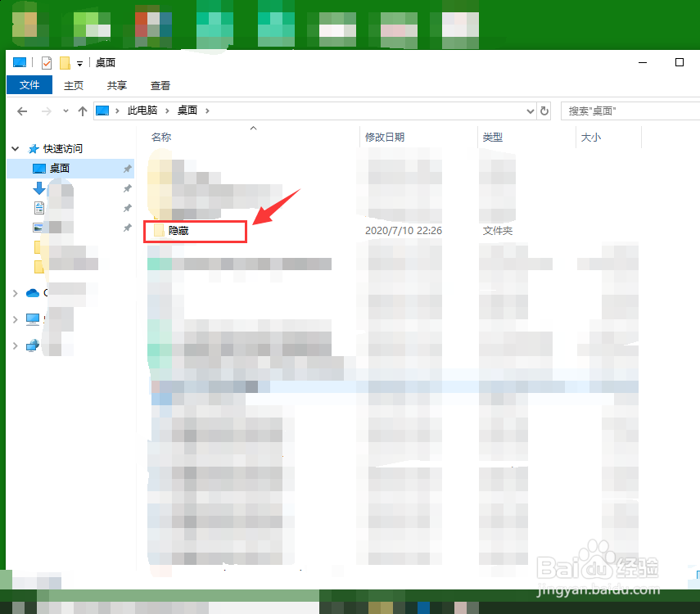
Task: Click the window desktop icon in title bar
Action: point(20,62)
